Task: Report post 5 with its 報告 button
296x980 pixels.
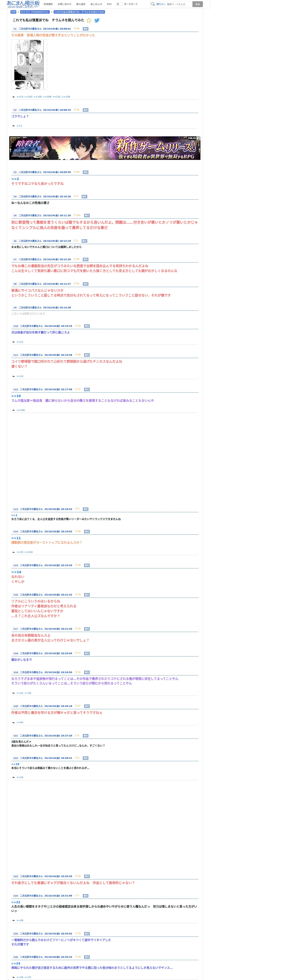Action: coord(87,216)
